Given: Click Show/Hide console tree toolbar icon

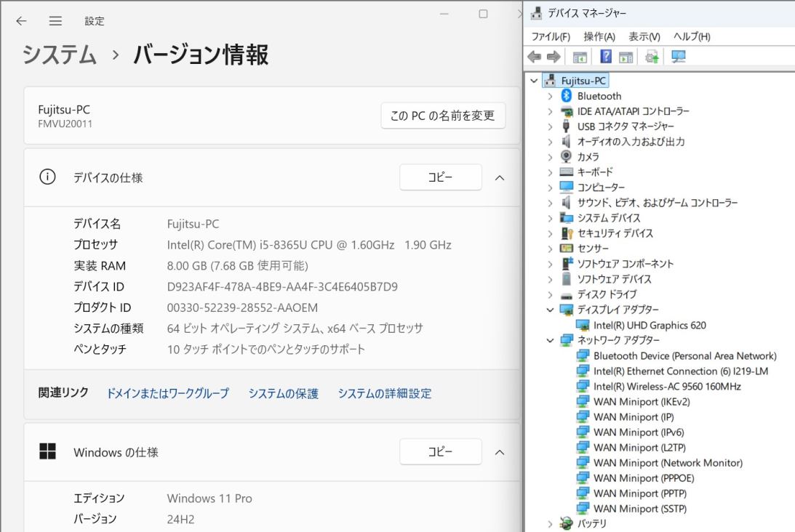Looking at the screenshot, I should [x=580, y=57].
